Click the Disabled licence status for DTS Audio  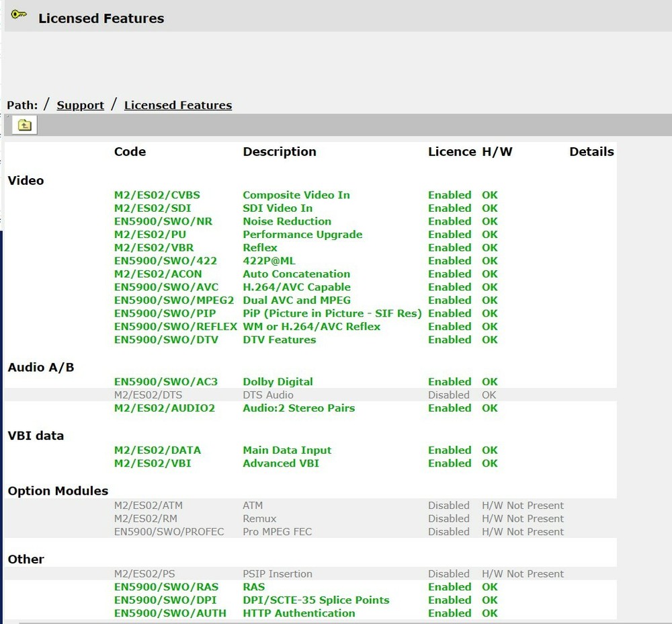pos(449,395)
